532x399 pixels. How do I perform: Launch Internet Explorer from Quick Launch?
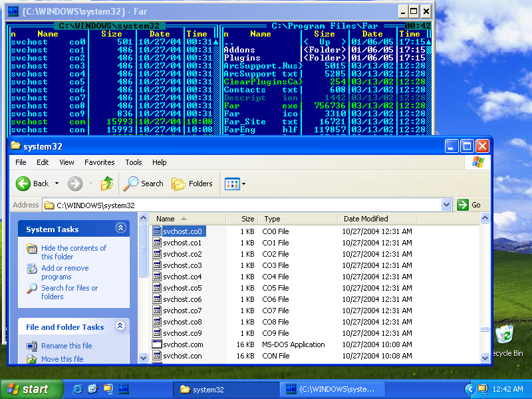[77, 389]
